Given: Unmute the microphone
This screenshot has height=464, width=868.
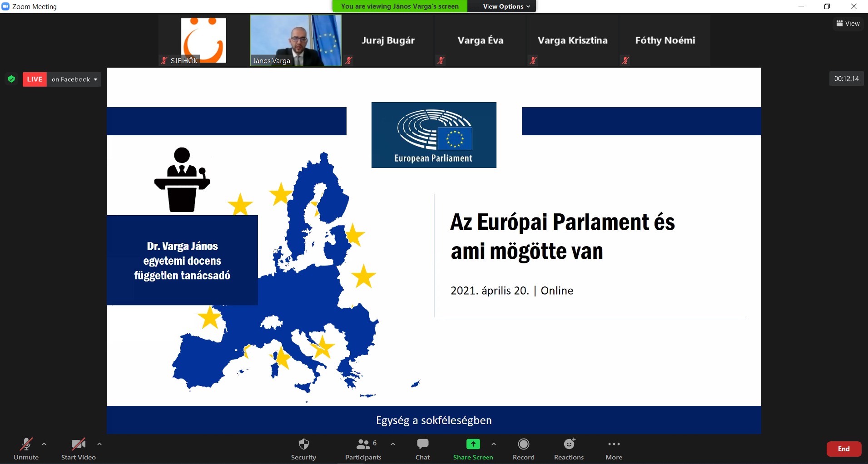Looking at the screenshot, I should click(26, 449).
